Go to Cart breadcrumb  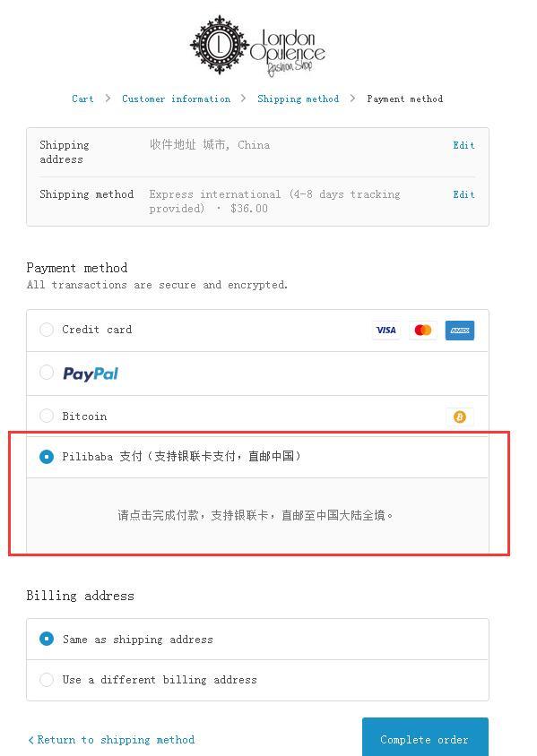(83, 99)
